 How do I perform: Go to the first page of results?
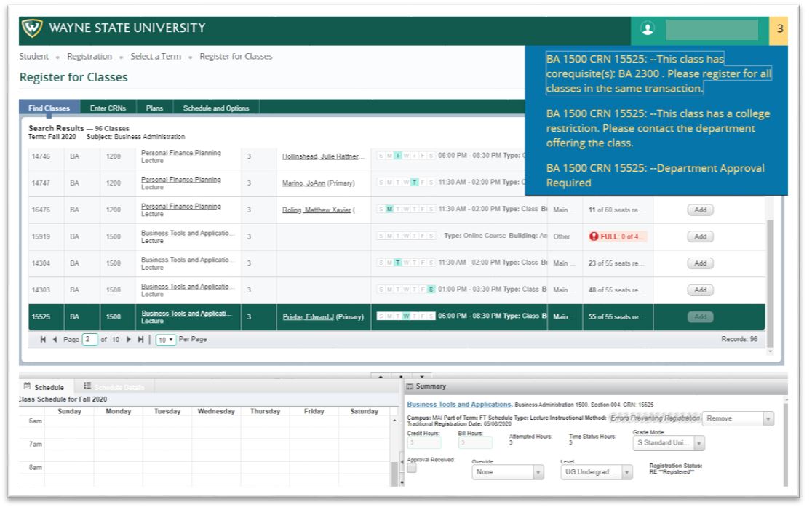(43, 340)
